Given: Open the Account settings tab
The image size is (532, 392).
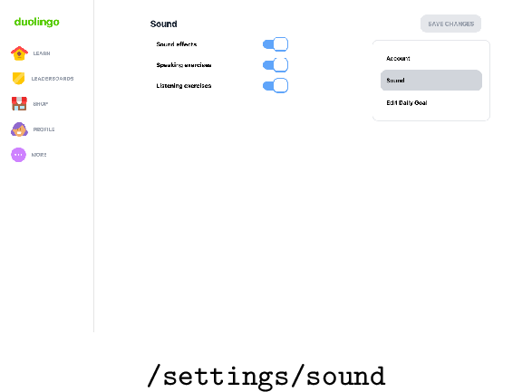Looking at the screenshot, I should [431, 58].
